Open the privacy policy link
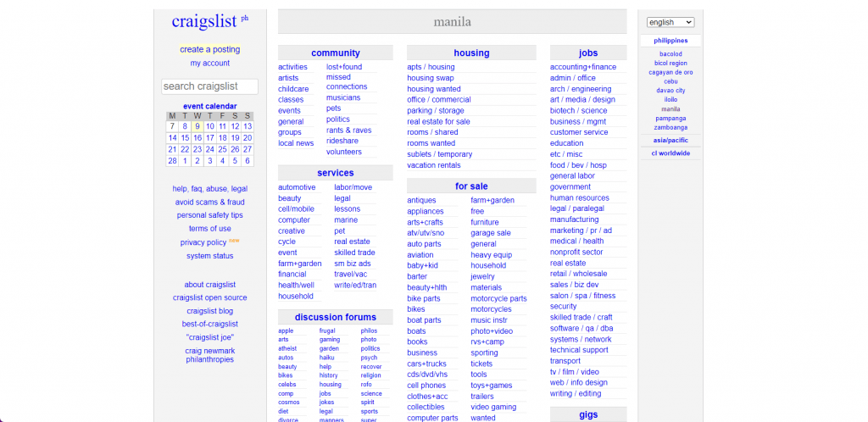868x422 pixels. click(203, 242)
